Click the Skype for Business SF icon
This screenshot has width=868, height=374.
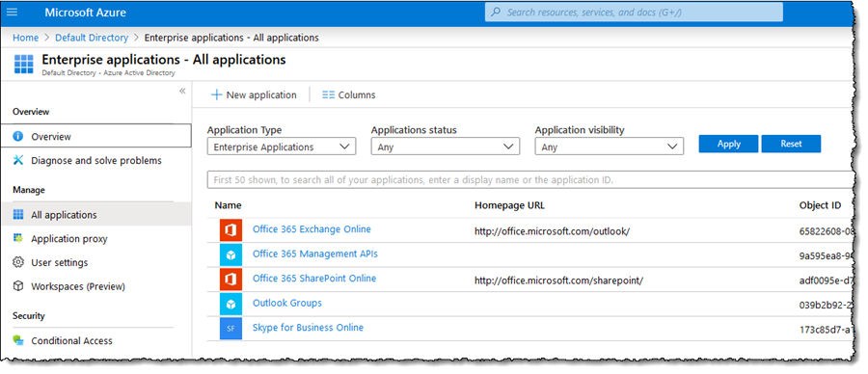(231, 328)
